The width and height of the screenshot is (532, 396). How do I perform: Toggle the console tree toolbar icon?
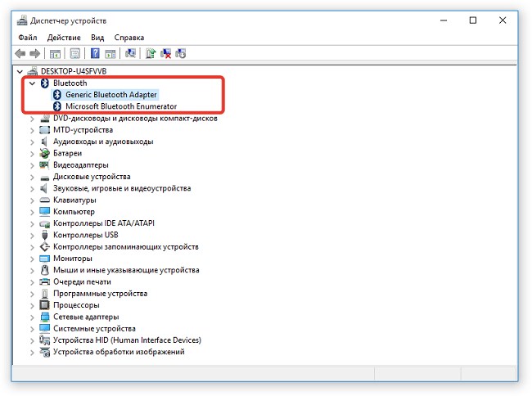click(x=55, y=53)
